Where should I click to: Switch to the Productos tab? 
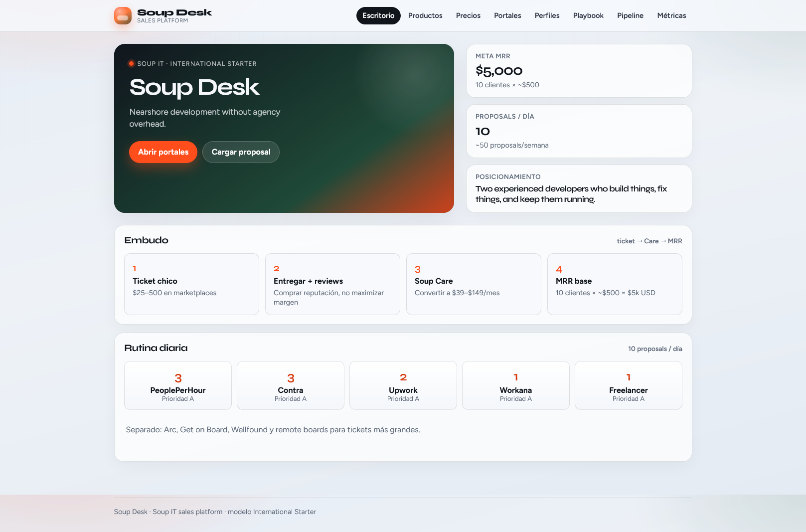coord(425,15)
